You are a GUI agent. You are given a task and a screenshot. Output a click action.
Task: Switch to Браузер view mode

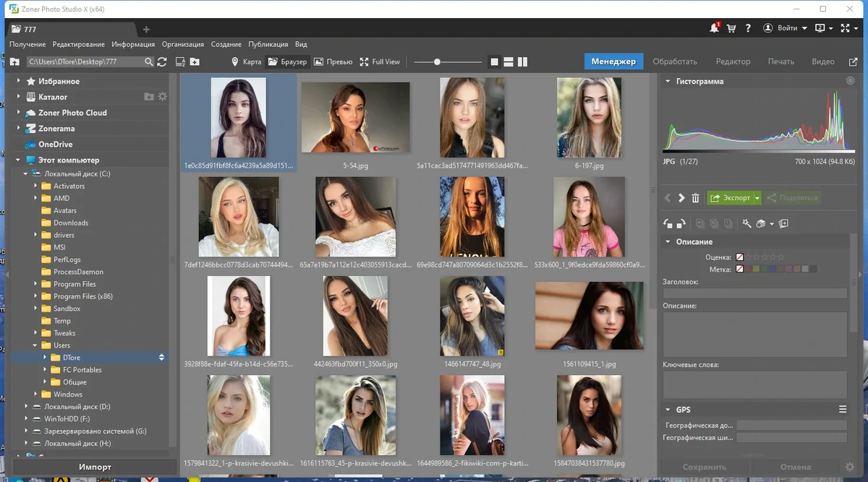(x=287, y=62)
